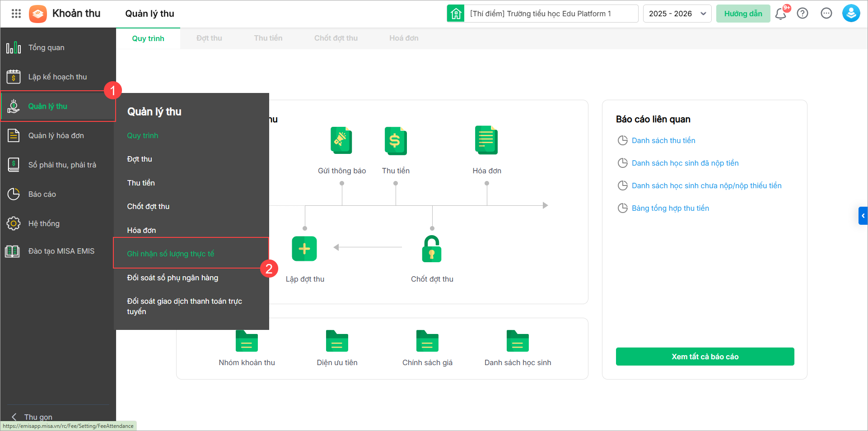868x431 pixels.
Task: Select Quy trình in flyout menu
Action: (x=143, y=135)
